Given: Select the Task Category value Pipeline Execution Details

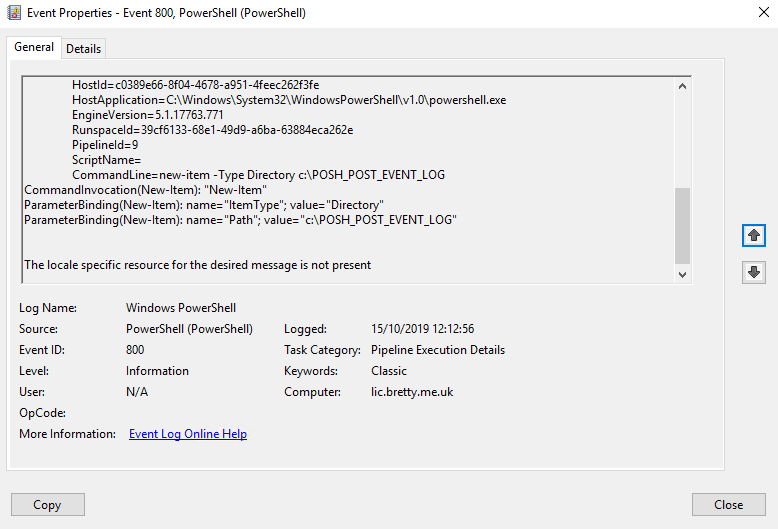Looking at the screenshot, I should (x=437, y=350).
